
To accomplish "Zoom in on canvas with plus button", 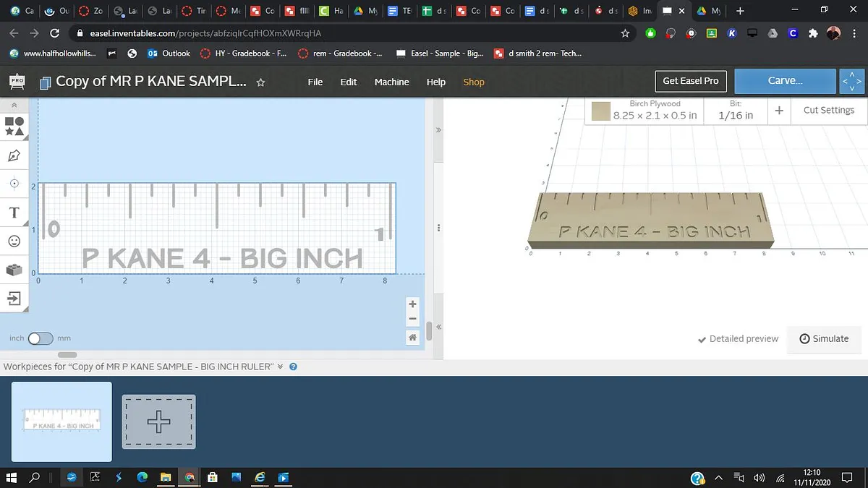I will pyautogui.click(x=412, y=304).
